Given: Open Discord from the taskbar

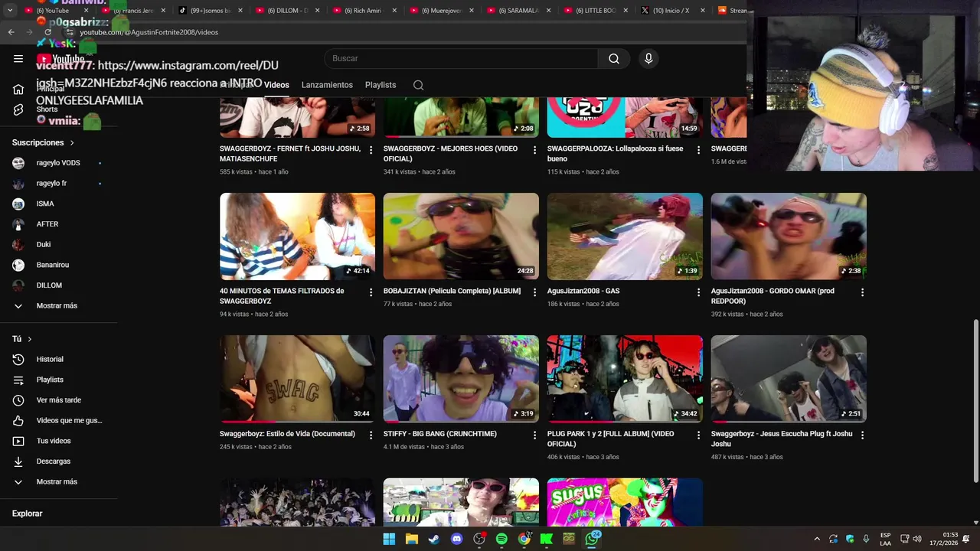Looking at the screenshot, I should tap(457, 539).
